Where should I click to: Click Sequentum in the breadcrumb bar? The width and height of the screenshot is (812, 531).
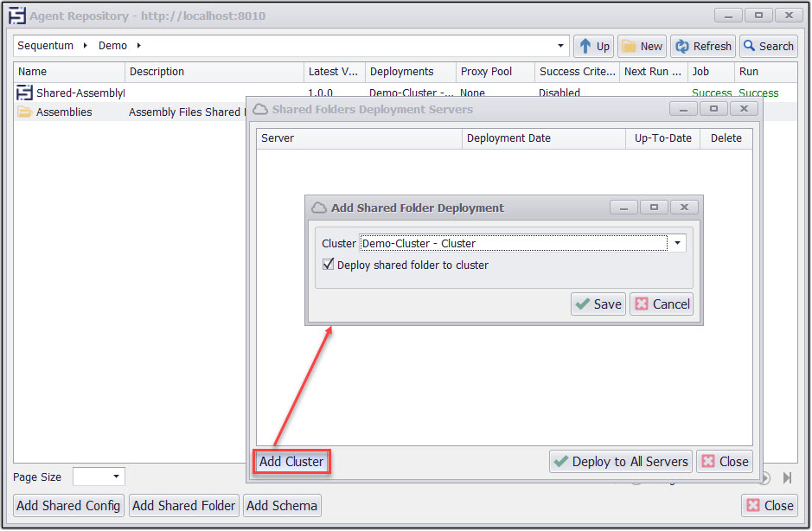[45, 45]
